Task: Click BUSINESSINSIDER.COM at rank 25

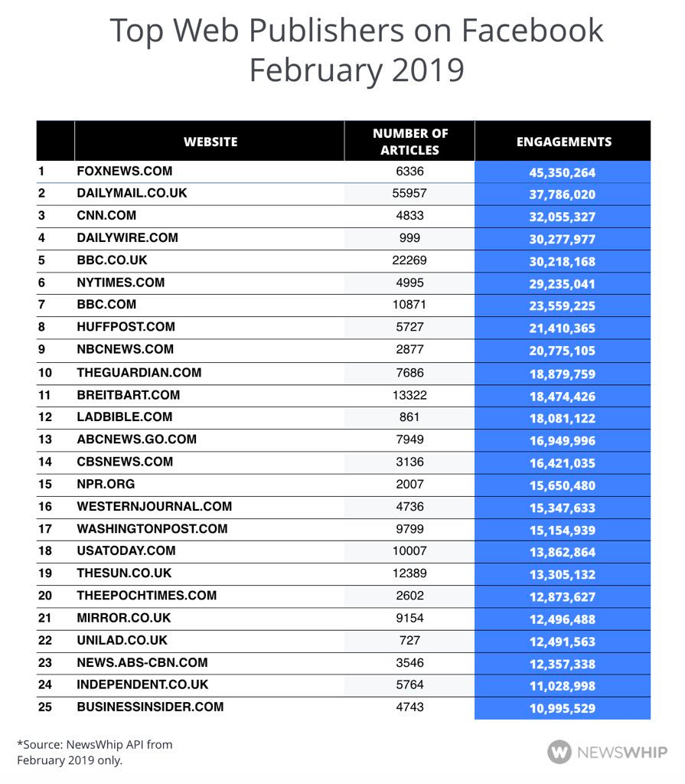Action: coord(150,707)
